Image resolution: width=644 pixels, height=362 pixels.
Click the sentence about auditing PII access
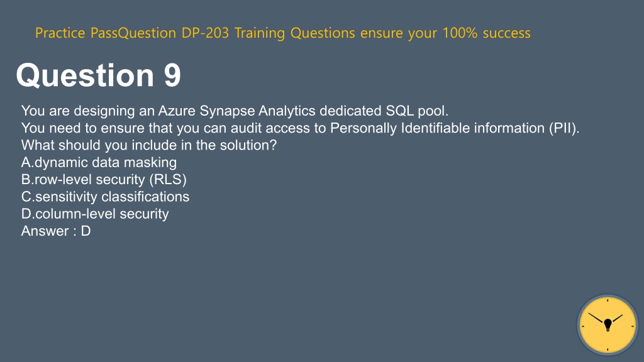coord(300,128)
